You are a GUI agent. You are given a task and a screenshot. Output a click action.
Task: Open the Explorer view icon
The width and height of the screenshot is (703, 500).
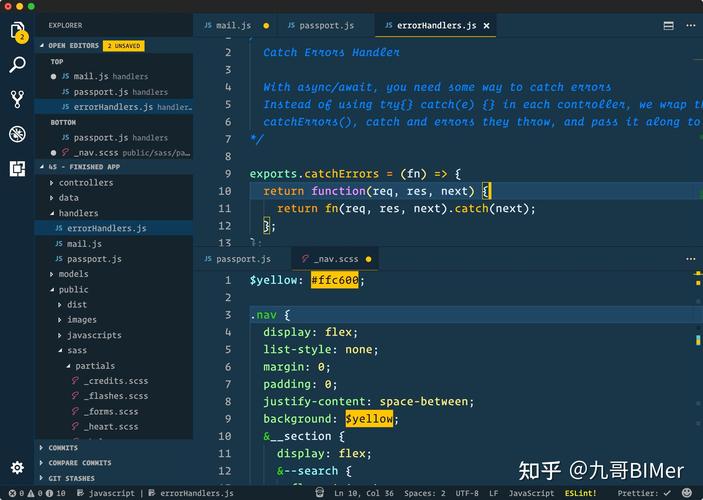point(17,31)
